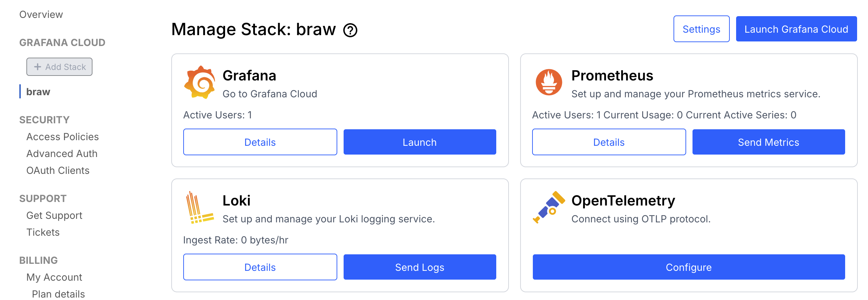Click the Prometheus torch icon
The height and width of the screenshot is (300, 868).
(x=549, y=82)
